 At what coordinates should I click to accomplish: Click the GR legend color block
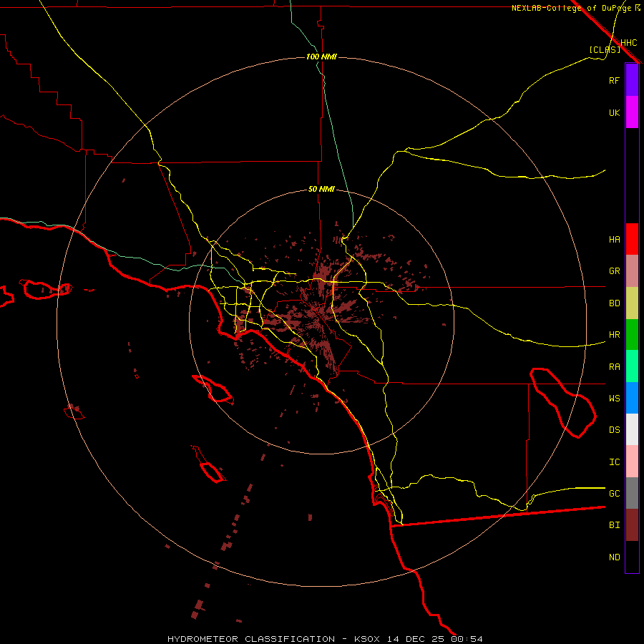[632, 270]
